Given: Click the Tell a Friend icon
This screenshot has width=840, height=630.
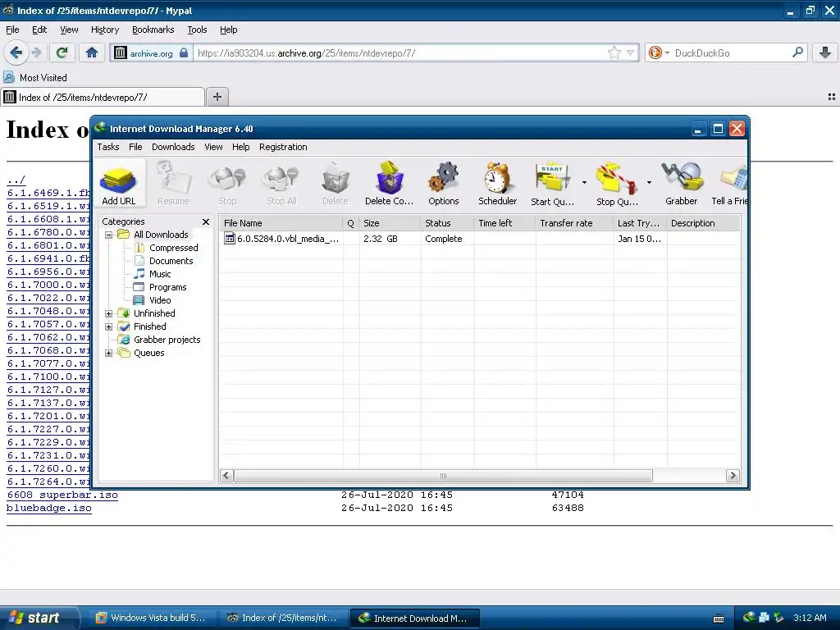Looking at the screenshot, I should [729, 184].
